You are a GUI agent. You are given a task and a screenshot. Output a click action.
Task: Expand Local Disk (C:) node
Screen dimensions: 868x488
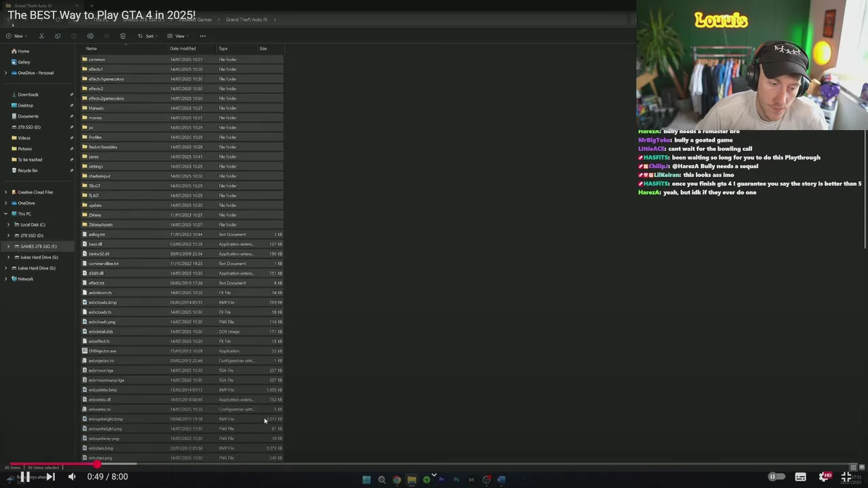pyautogui.click(x=9, y=224)
